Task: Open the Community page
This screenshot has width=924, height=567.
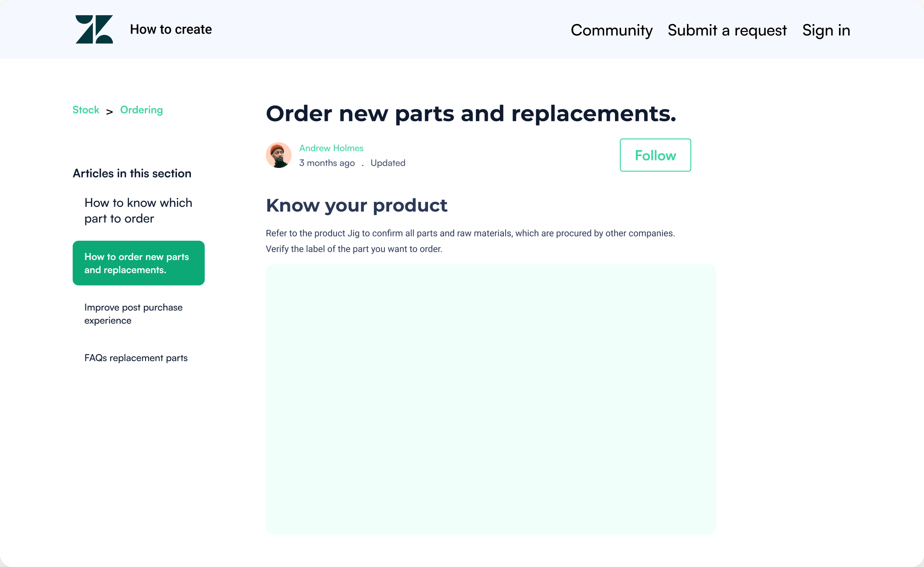Action: pyautogui.click(x=611, y=30)
